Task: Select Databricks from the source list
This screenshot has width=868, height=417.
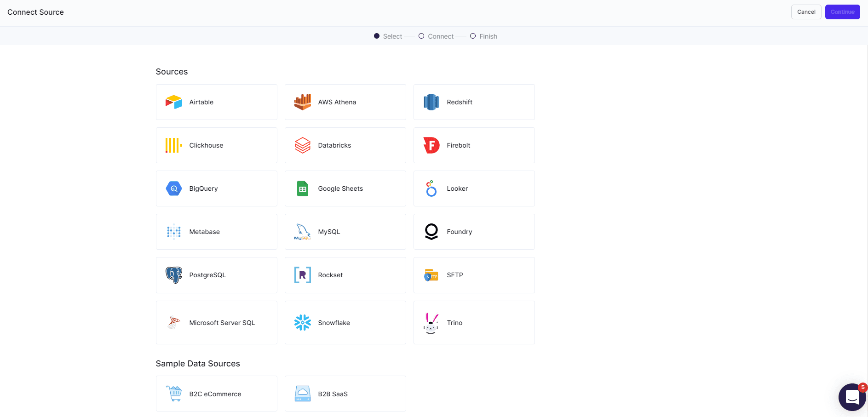Action: click(345, 145)
